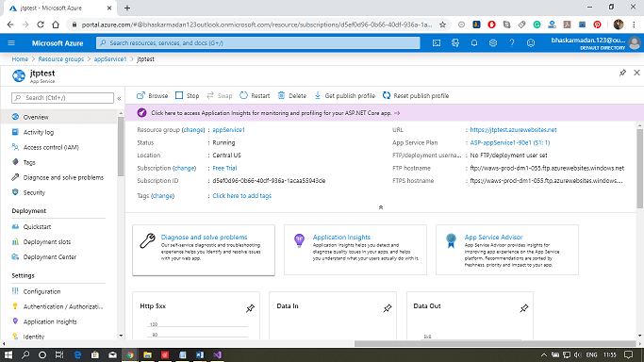Open the Feedback smiley icon
Viewport: 644px width, 362px height.
pos(531,43)
